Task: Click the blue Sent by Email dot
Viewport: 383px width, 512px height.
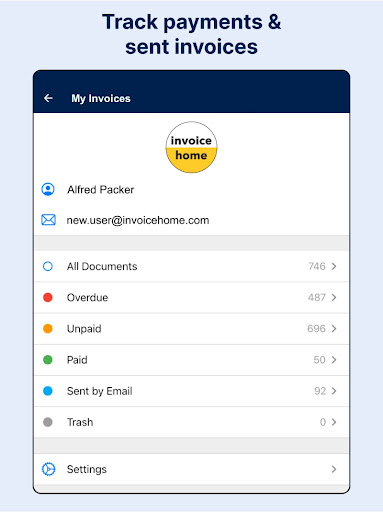Action: [48, 391]
